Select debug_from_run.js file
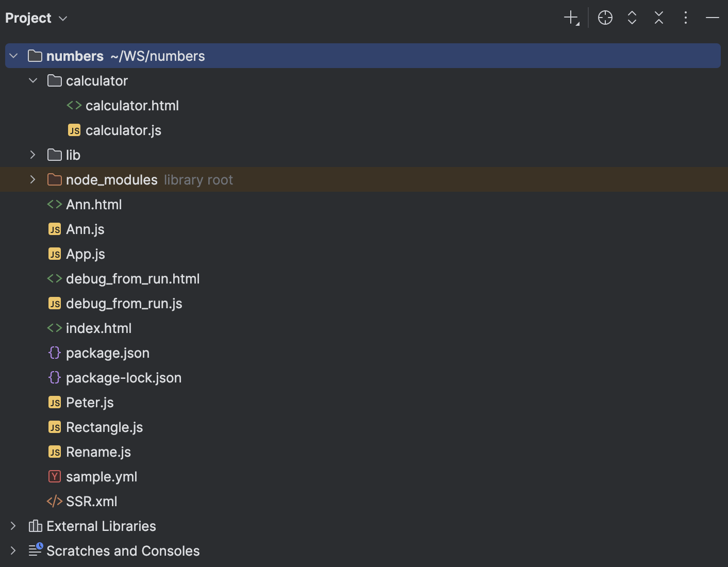 click(x=124, y=303)
